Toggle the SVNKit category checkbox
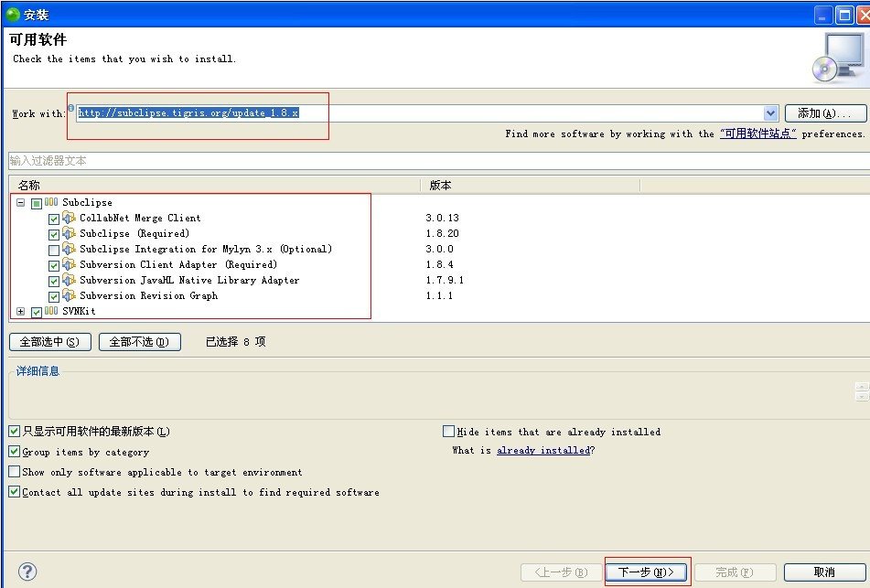Viewport: 870px width, 588px height. coord(37,312)
